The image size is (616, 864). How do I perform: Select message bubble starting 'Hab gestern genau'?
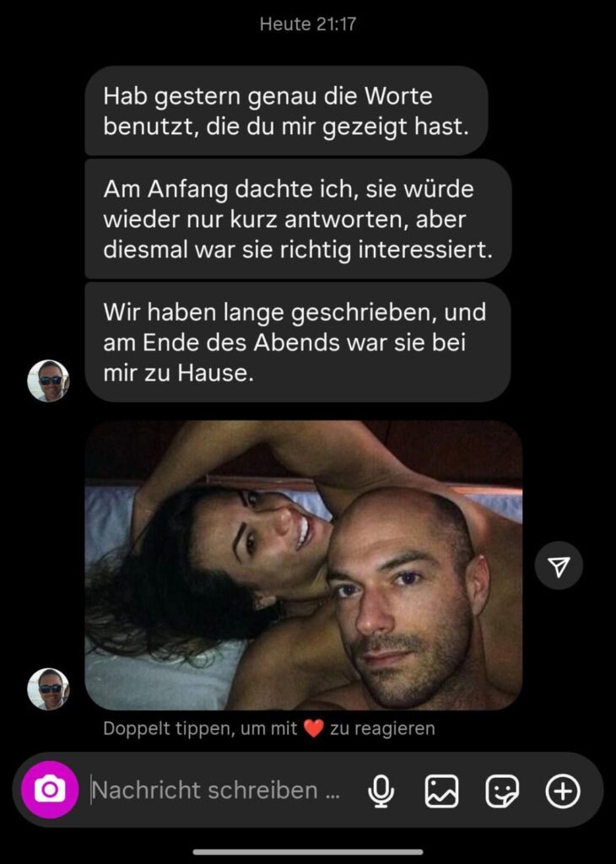tap(287, 111)
